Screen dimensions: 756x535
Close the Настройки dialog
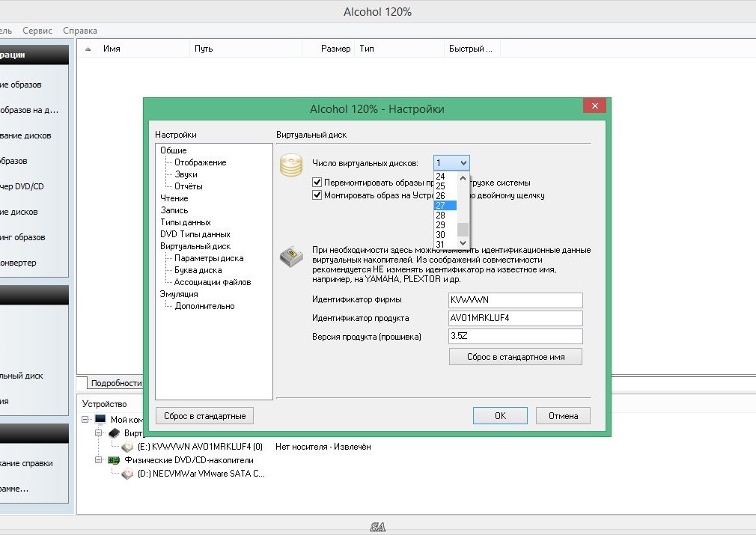click(594, 106)
